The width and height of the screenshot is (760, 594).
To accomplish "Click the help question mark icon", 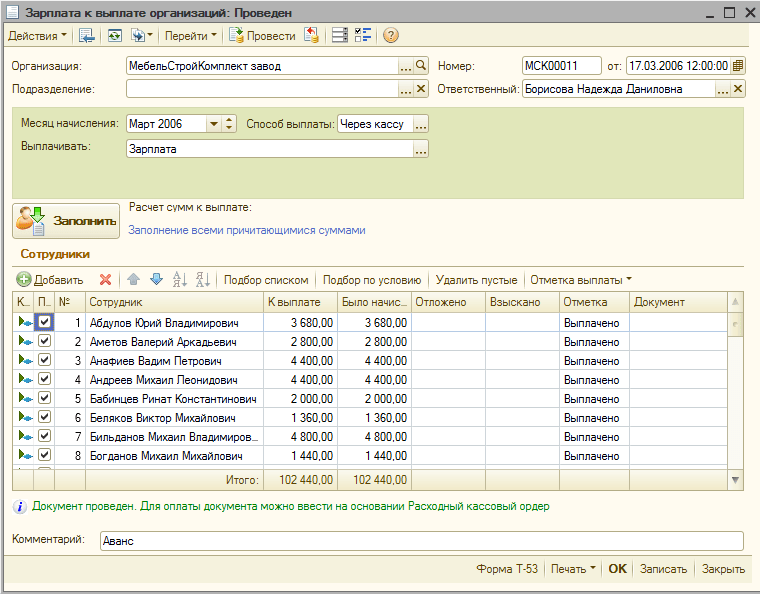I will coord(390,36).
